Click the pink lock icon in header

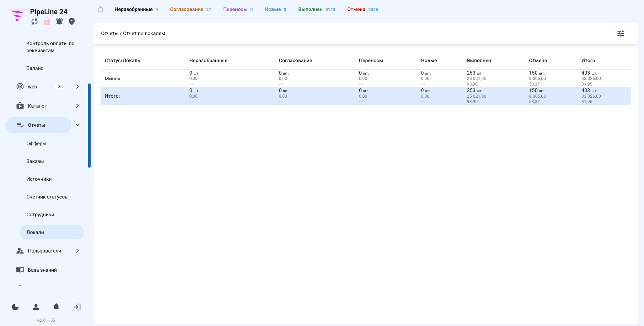[x=47, y=22]
